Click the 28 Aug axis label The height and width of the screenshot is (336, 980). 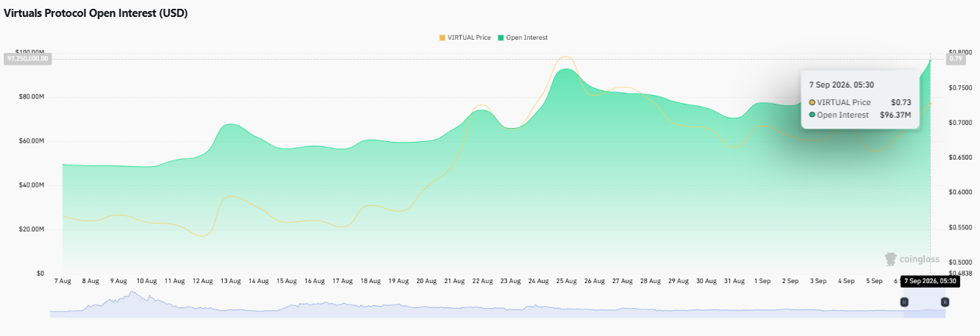point(650,281)
